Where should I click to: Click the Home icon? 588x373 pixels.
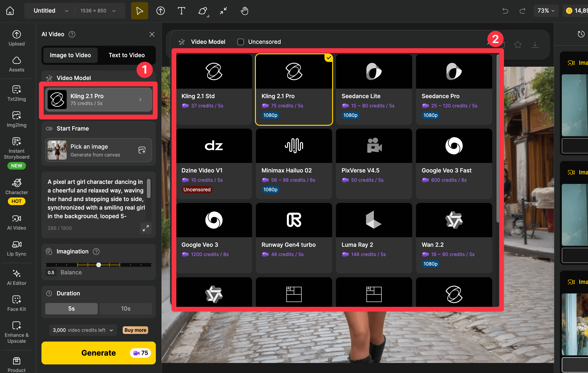coord(10,11)
